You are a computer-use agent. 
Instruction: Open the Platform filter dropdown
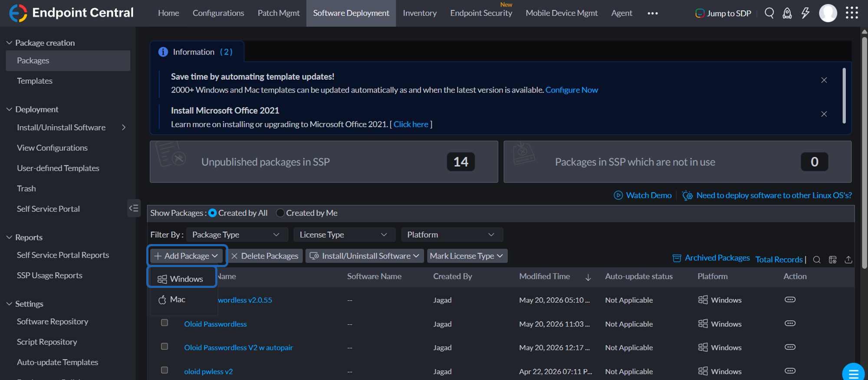(452, 235)
